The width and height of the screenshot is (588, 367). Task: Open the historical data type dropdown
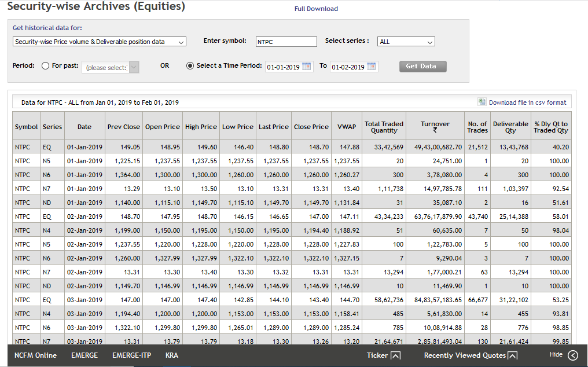pos(100,42)
